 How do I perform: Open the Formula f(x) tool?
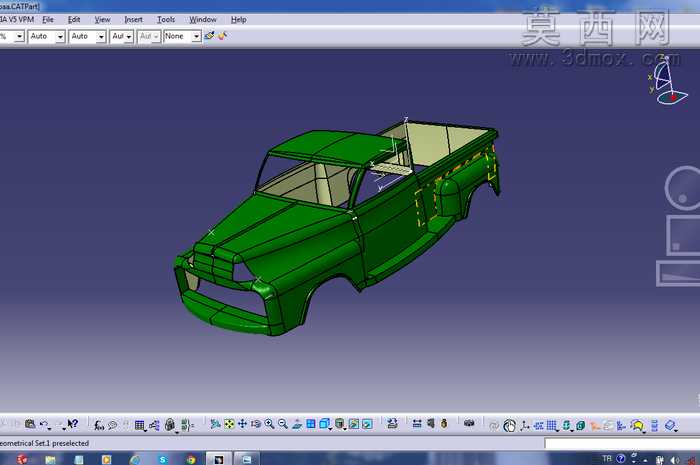click(99, 425)
